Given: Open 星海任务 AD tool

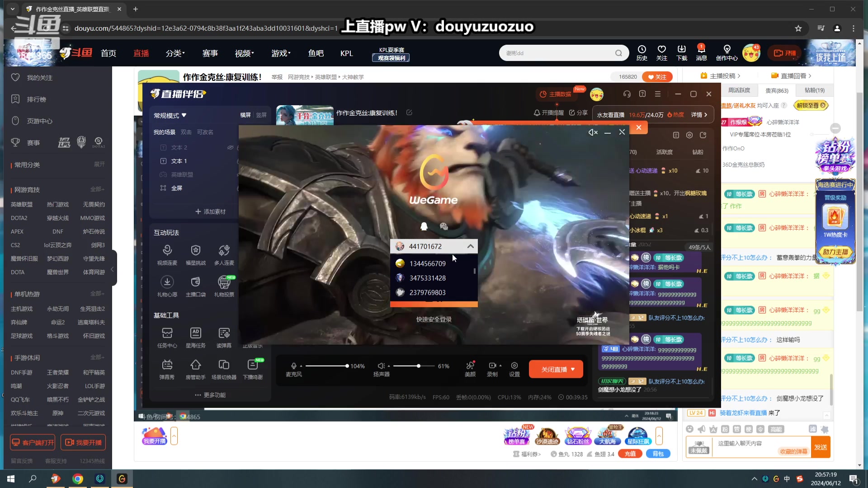Looking at the screenshot, I should [x=196, y=338].
